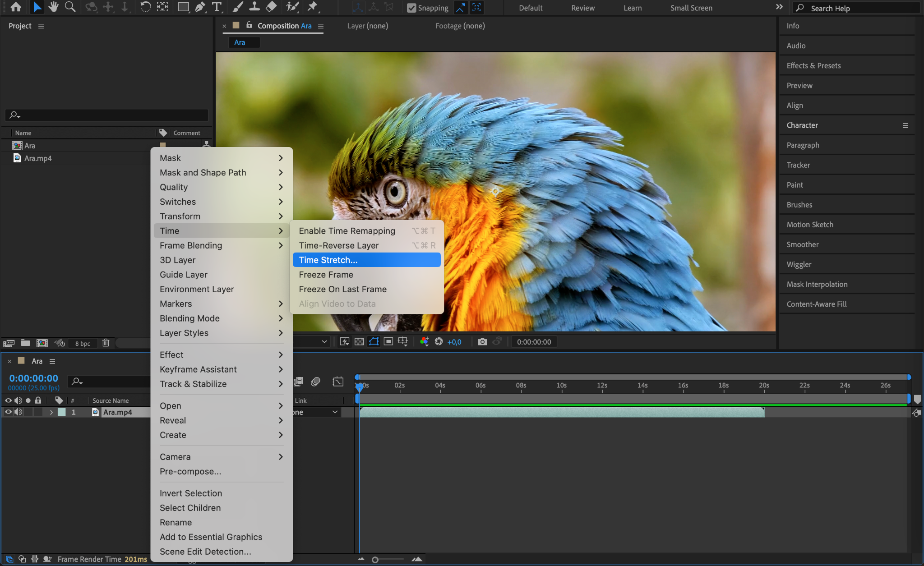Select the Pen tool
The image size is (924, 566).
200,7
